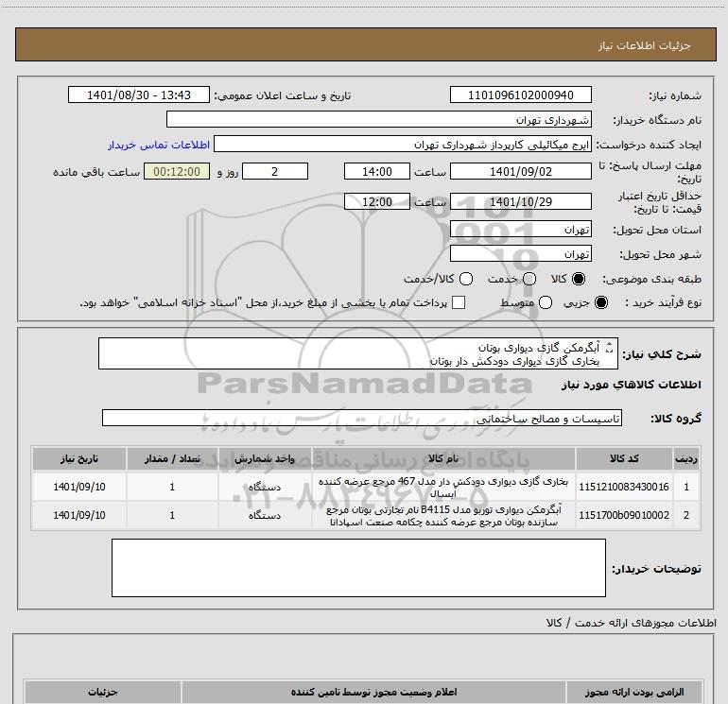
Task: Click the تعداد / مقدار column header
Action: click(172, 458)
